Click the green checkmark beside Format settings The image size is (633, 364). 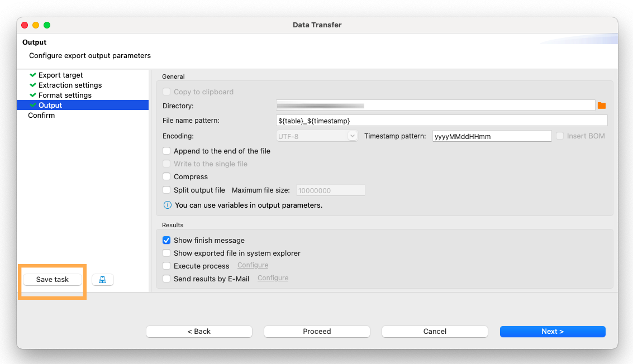pos(32,95)
